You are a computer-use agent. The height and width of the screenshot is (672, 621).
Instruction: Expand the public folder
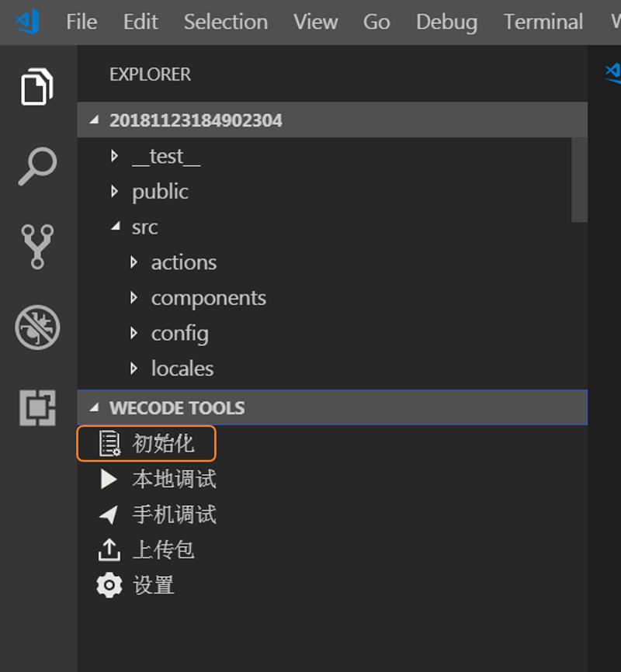click(x=115, y=191)
